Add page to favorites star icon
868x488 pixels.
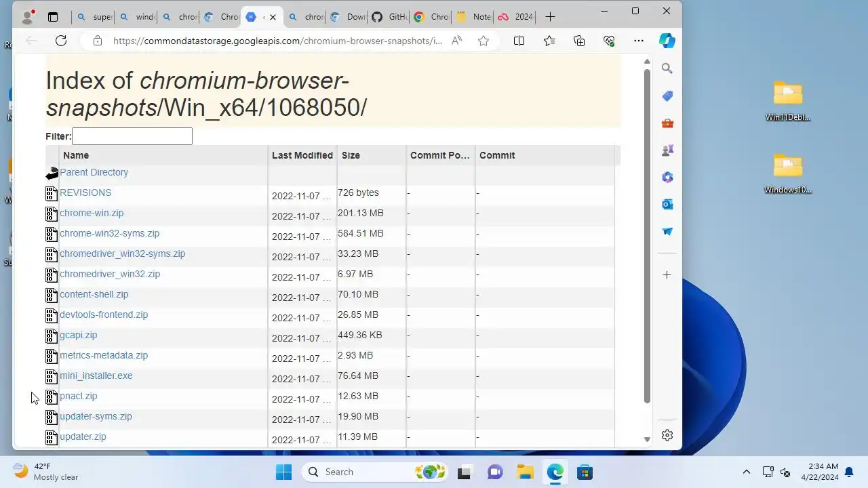click(484, 41)
